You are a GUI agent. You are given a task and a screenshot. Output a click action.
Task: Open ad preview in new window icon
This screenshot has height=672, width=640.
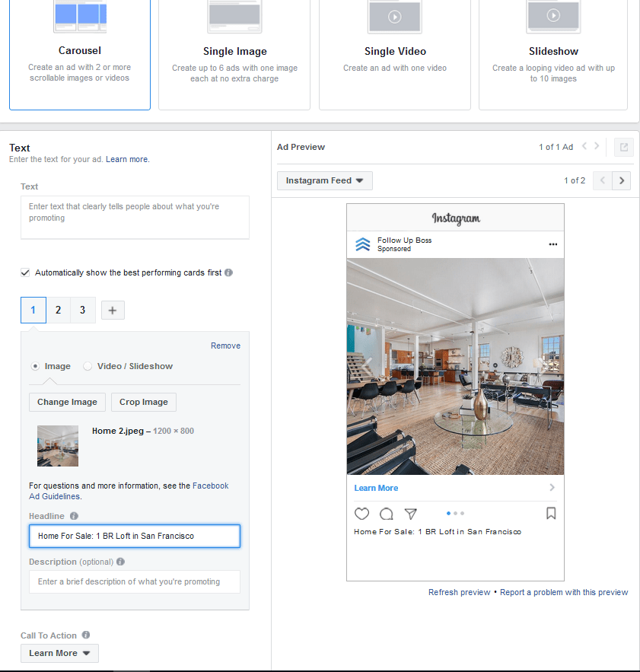pos(624,147)
